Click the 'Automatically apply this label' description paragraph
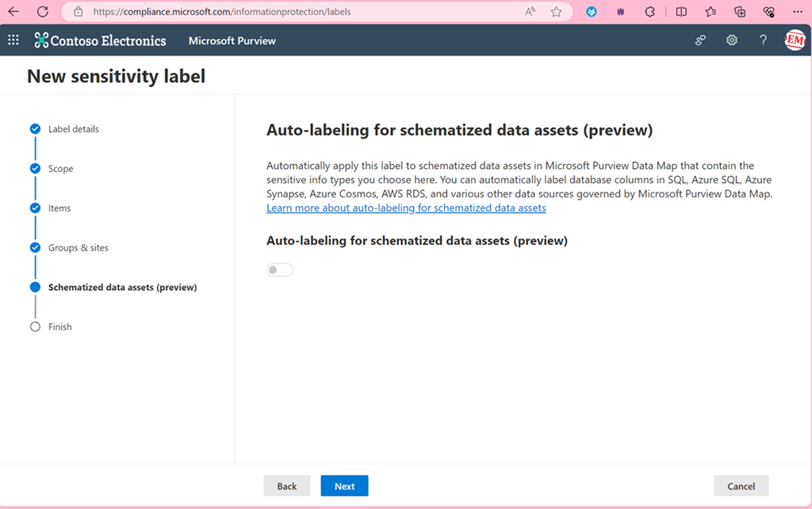Image resolution: width=812 pixels, height=509 pixels. pos(519,180)
